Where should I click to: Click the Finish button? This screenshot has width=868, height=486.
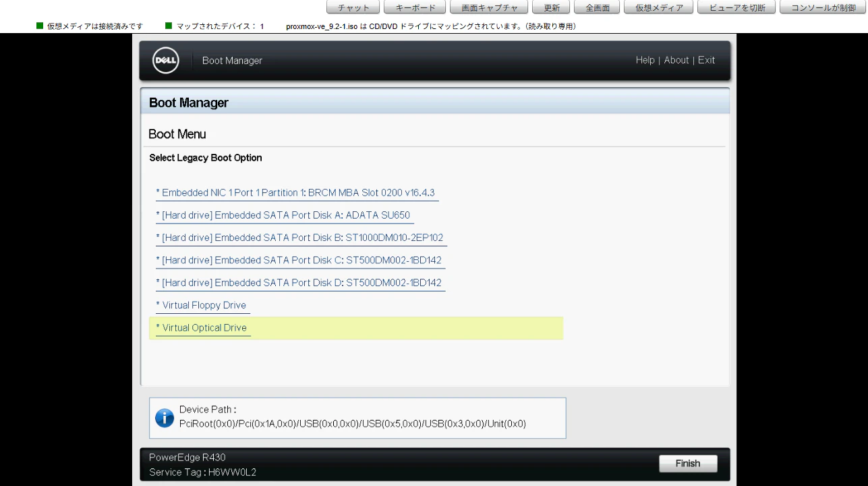pyautogui.click(x=688, y=464)
